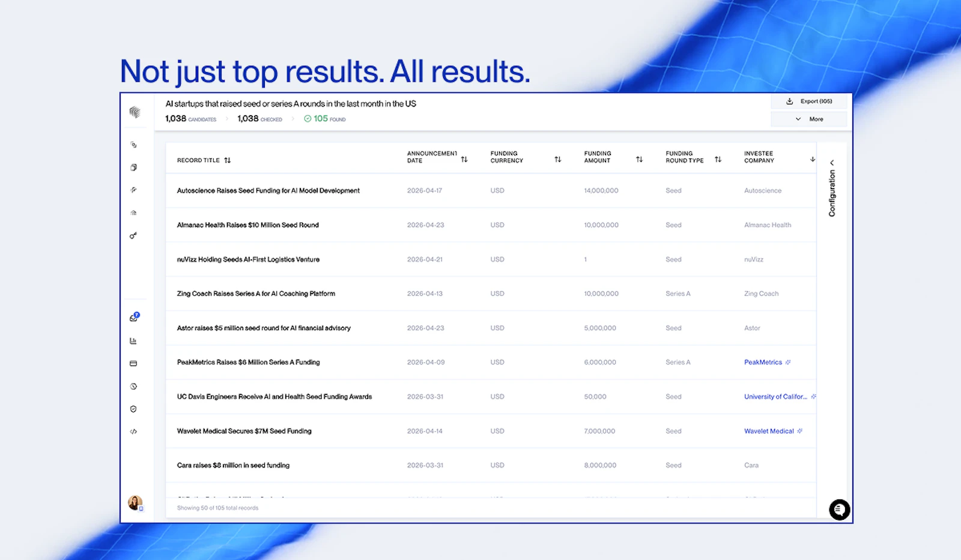The width and height of the screenshot is (961, 560).
Task: Click 'Astor' investee company cell
Action: [x=752, y=328]
